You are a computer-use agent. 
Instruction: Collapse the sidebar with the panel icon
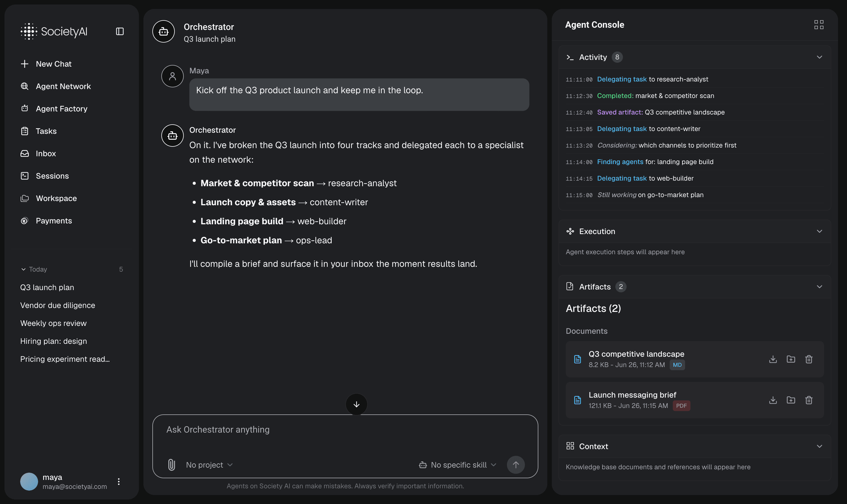click(x=120, y=31)
